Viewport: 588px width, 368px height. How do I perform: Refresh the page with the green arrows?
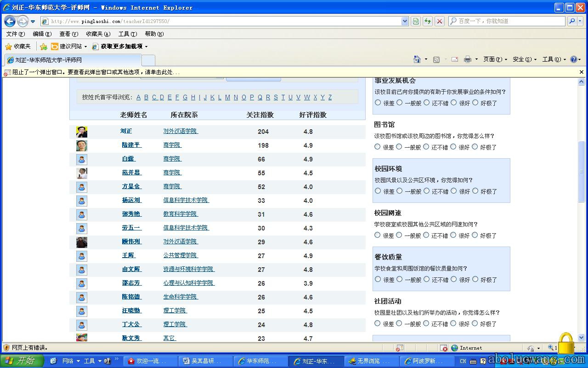(x=428, y=21)
